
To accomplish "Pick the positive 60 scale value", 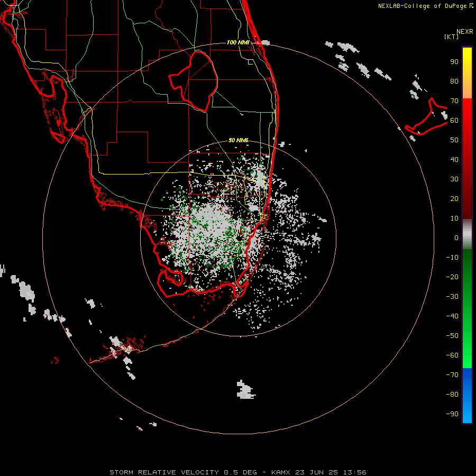I will (454, 121).
